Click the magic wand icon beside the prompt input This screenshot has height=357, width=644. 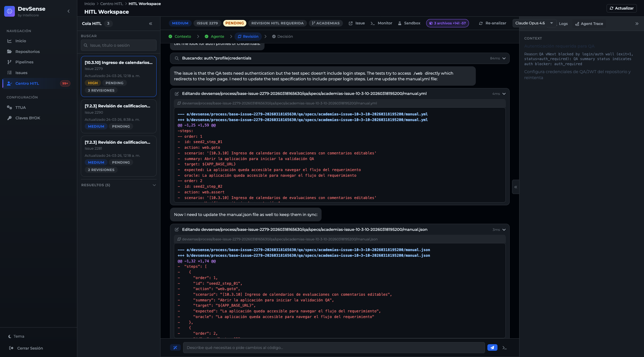pyautogui.click(x=175, y=347)
